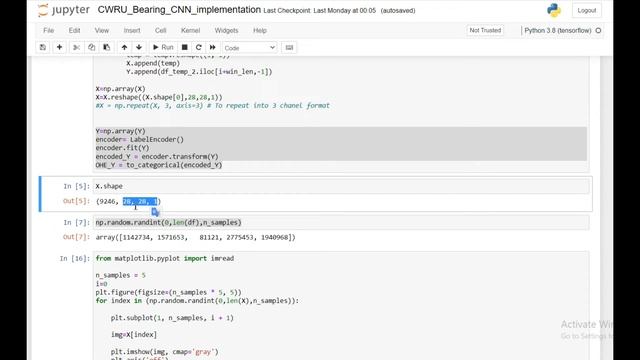Move selected cell down
This screenshot has width=640, height=360.
click(139, 47)
